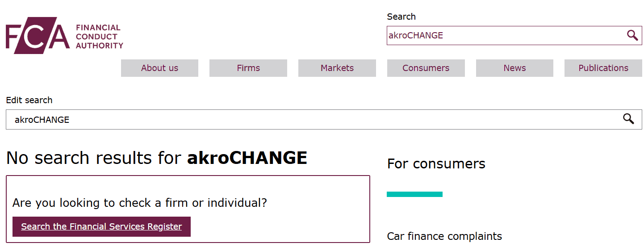
Task: Select Consumers in the navigation bar
Action: coord(426,68)
